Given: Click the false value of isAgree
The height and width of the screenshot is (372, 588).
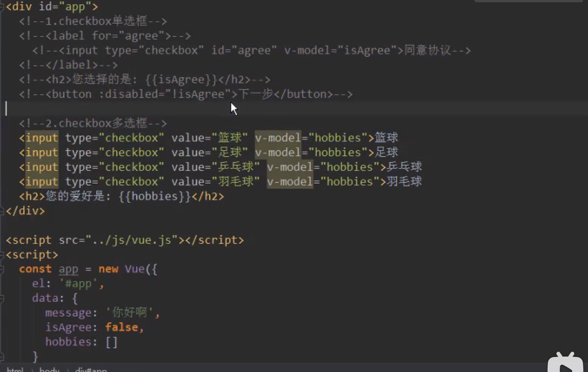Looking at the screenshot, I should (121, 328).
